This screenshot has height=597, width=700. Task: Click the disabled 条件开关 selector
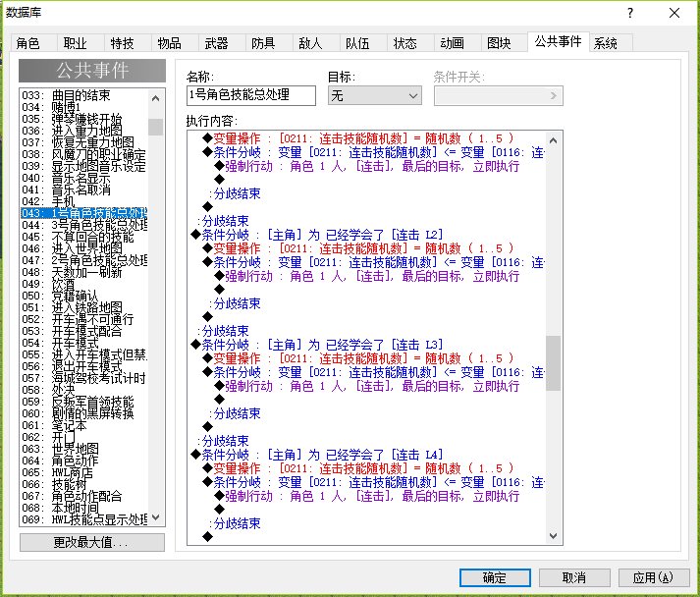tap(498, 95)
